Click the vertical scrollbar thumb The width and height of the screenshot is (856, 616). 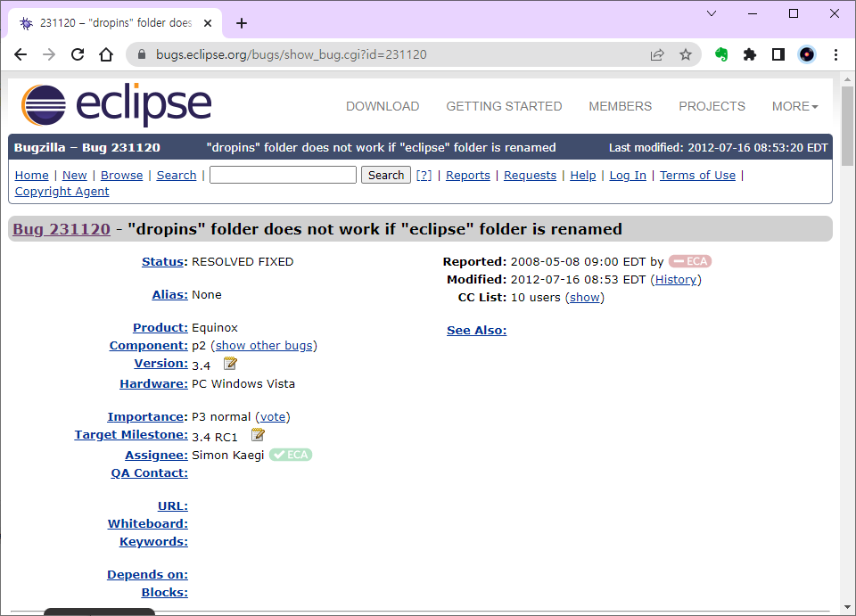[x=847, y=126]
